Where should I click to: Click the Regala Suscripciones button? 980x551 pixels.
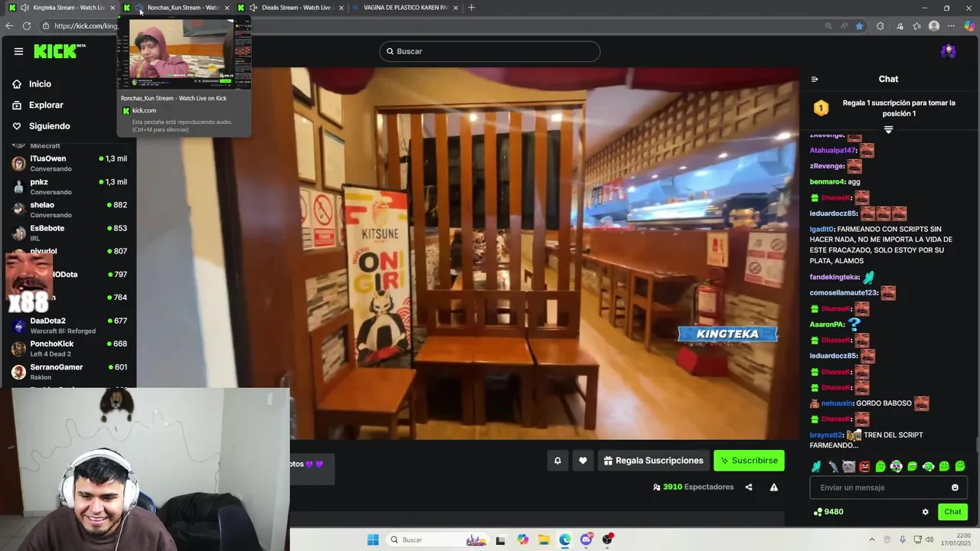pos(653,461)
